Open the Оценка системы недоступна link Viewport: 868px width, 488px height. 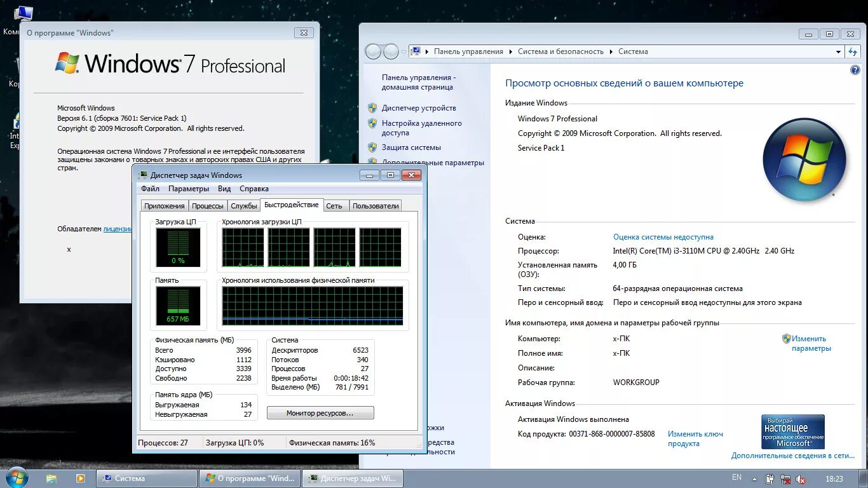(663, 237)
